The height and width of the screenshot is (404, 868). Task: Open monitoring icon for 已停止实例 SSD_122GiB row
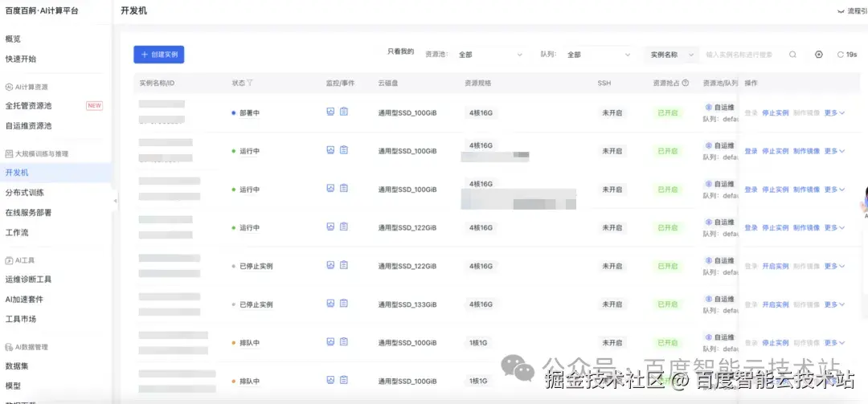(x=330, y=264)
